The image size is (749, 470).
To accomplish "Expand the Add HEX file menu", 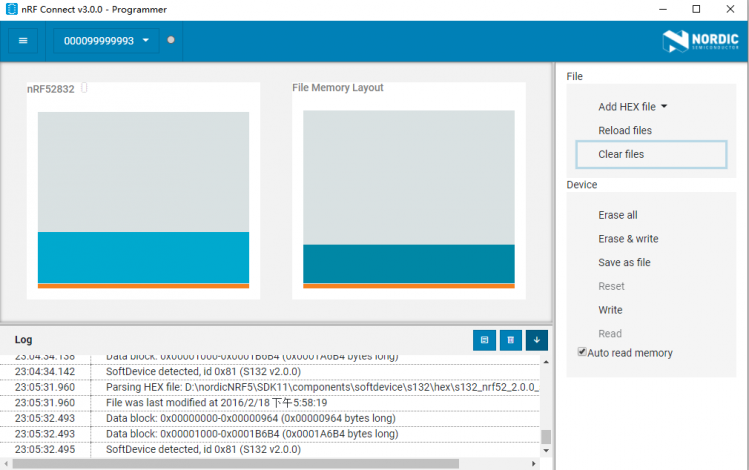I will coord(632,107).
